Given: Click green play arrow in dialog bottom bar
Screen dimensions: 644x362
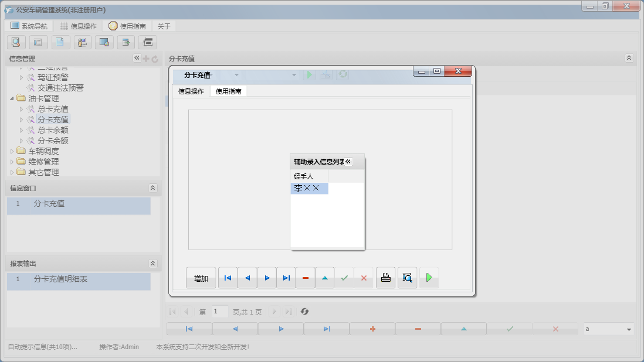Looking at the screenshot, I should pyautogui.click(x=429, y=278).
